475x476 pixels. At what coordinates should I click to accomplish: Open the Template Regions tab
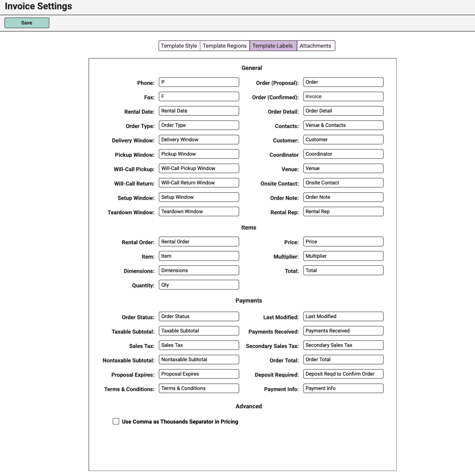224,46
